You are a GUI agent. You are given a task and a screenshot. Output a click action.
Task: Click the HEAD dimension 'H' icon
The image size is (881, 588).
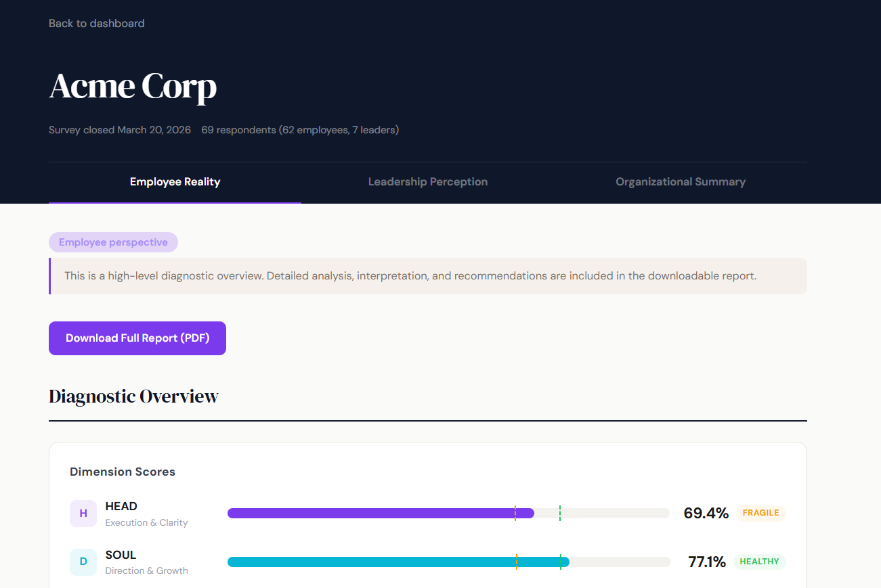[83, 514]
